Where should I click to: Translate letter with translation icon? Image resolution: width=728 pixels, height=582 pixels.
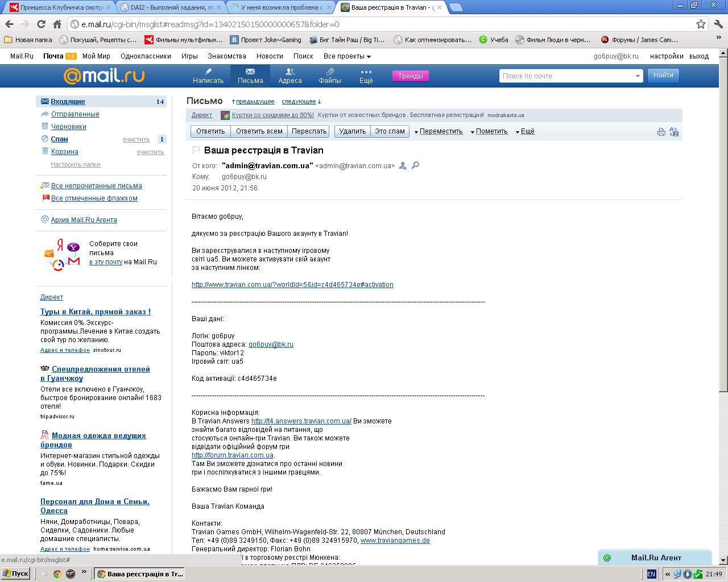(x=674, y=132)
